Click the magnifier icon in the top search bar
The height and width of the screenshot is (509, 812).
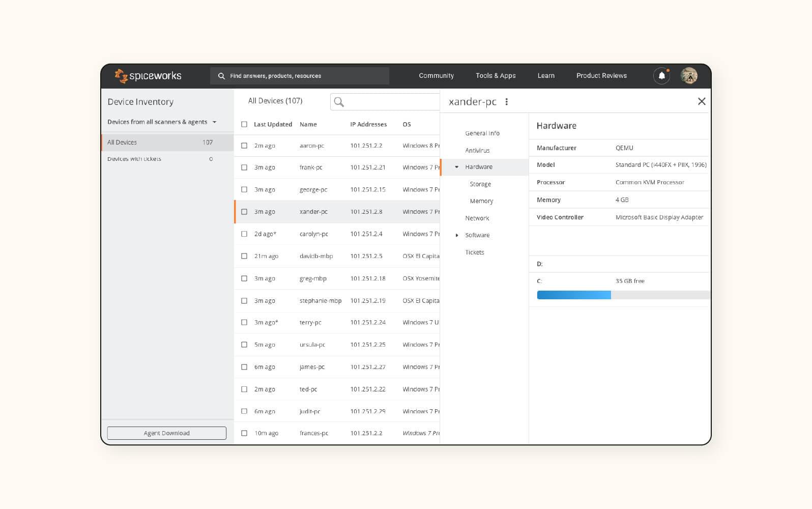click(221, 76)
